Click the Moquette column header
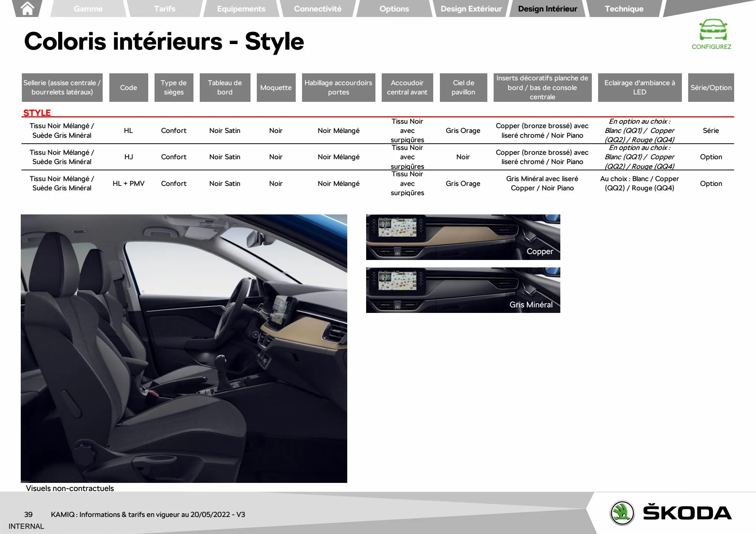The width and height of the screenshot is (756, 534). (x=276, y=87)
